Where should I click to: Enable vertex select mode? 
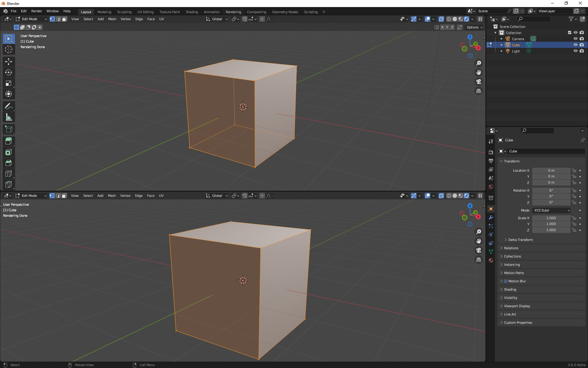[x=52, y=19]
